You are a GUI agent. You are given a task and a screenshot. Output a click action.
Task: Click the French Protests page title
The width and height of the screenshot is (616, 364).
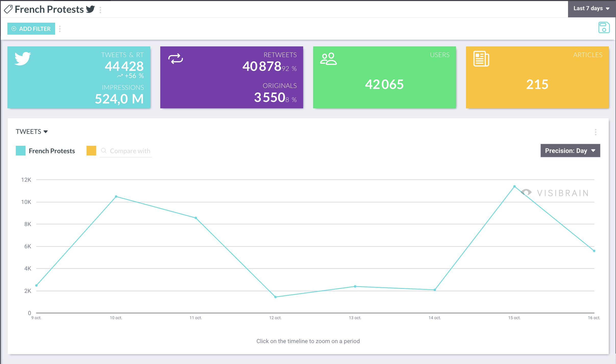pyautogui.click(x=49, y=9)
